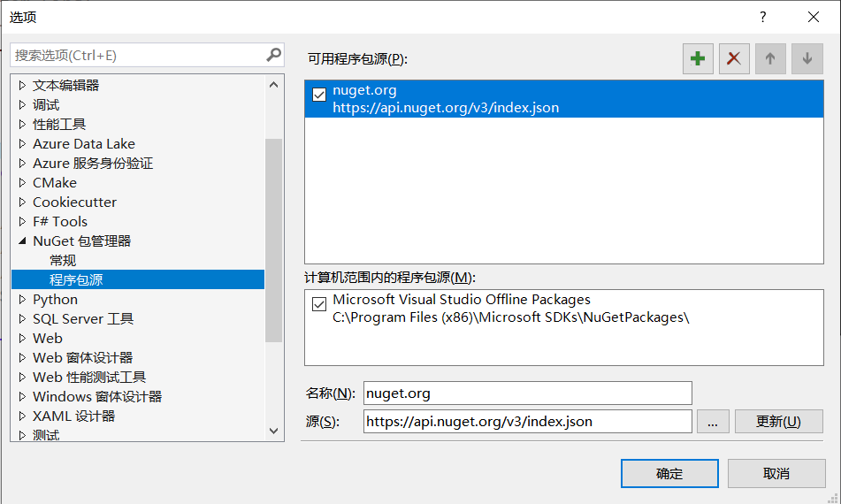Expand the Azure 服务身份验证 node
Image resolution: width=841 pixels, height=504 pixels.
pyautogui.click(x=22, y=163)
